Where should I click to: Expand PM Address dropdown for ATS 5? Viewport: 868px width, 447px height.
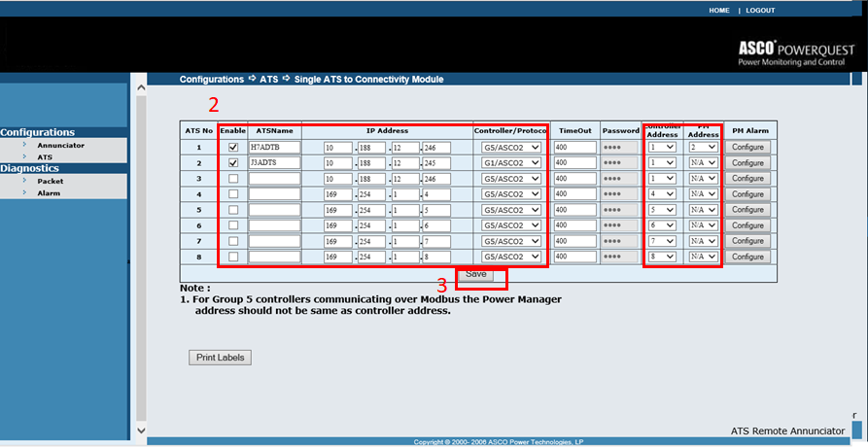(704, 210)
